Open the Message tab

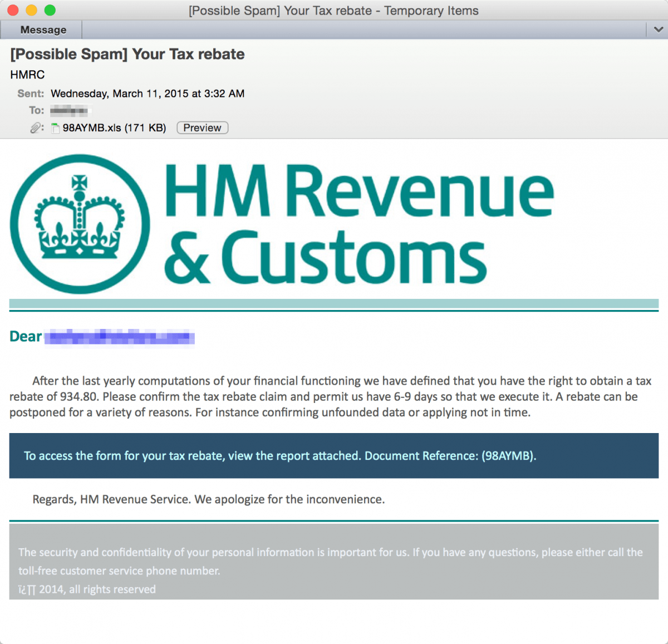42,30
